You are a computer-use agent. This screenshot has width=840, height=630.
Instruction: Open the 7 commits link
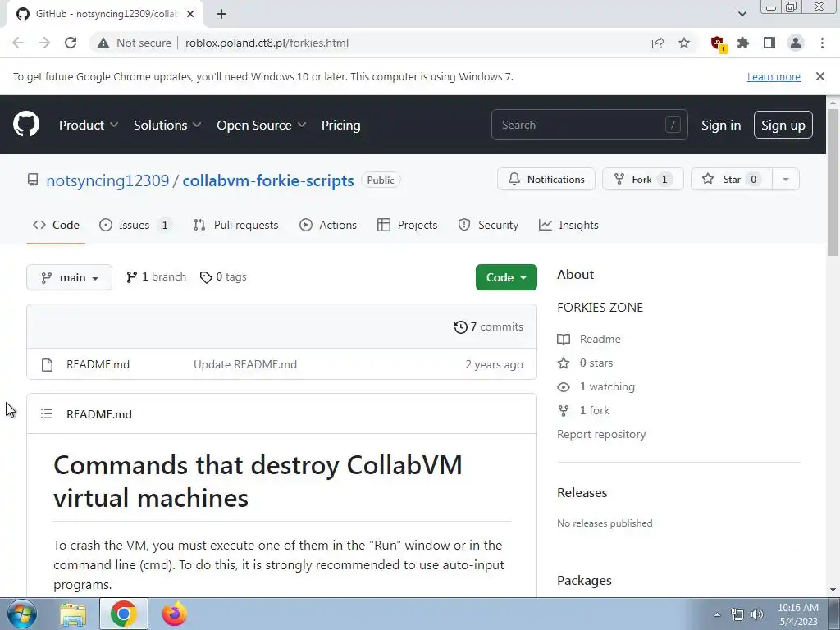coord(489,326)
